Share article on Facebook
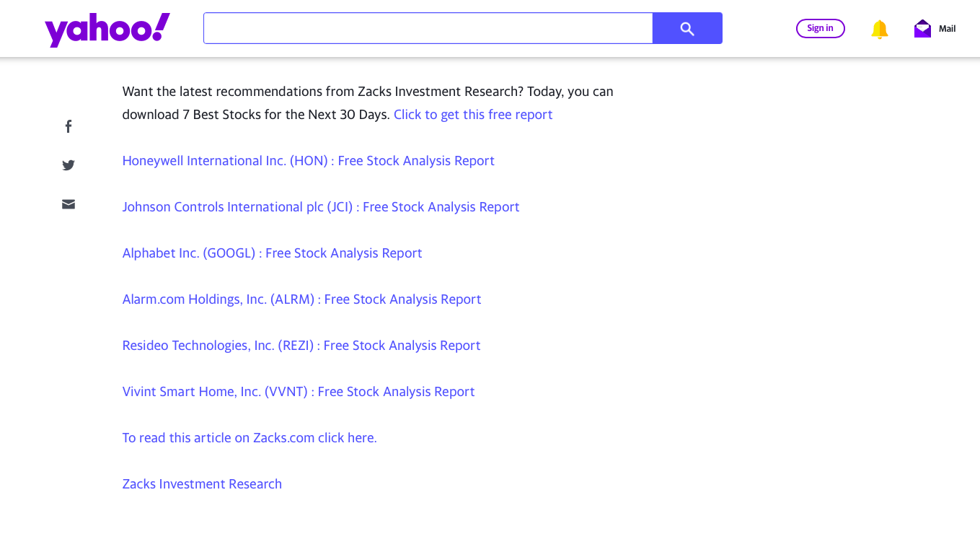This screenshot has width=980, height=539. [69, 126]
